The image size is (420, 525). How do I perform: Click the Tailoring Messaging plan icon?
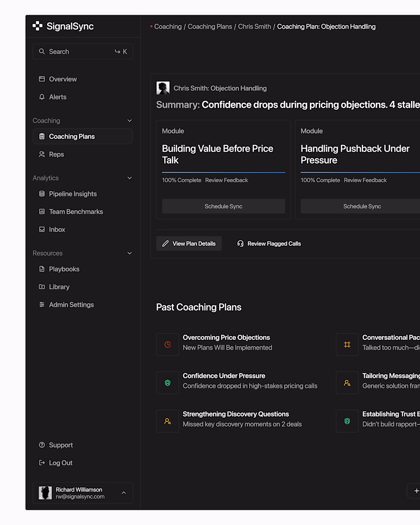pos(347,382)
